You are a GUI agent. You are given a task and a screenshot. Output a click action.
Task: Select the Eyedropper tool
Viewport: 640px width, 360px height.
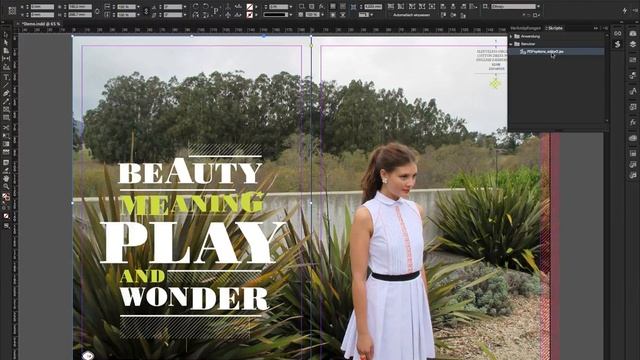click(x=6, y=170)
